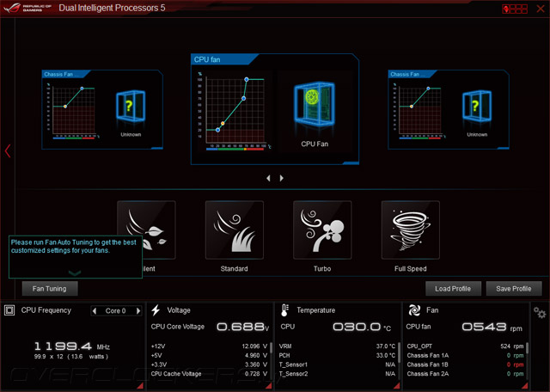Click the VRM temperature row
550x392 pixels.
pos(338,346)
